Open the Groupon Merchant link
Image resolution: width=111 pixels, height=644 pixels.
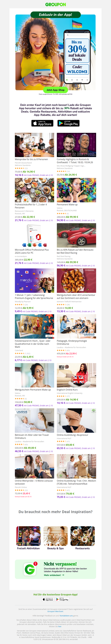55,611
